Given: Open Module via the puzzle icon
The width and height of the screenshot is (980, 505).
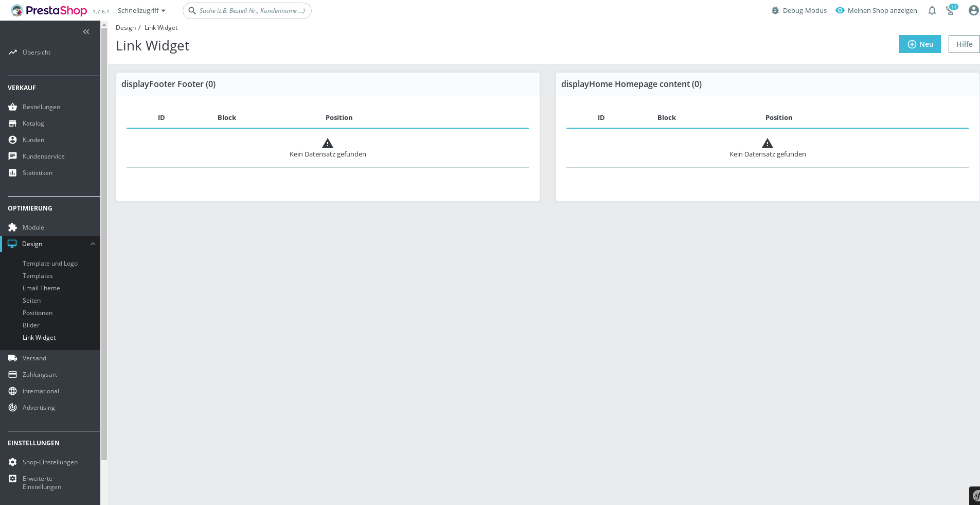Looking at the screenshot, I should point(12,227).
